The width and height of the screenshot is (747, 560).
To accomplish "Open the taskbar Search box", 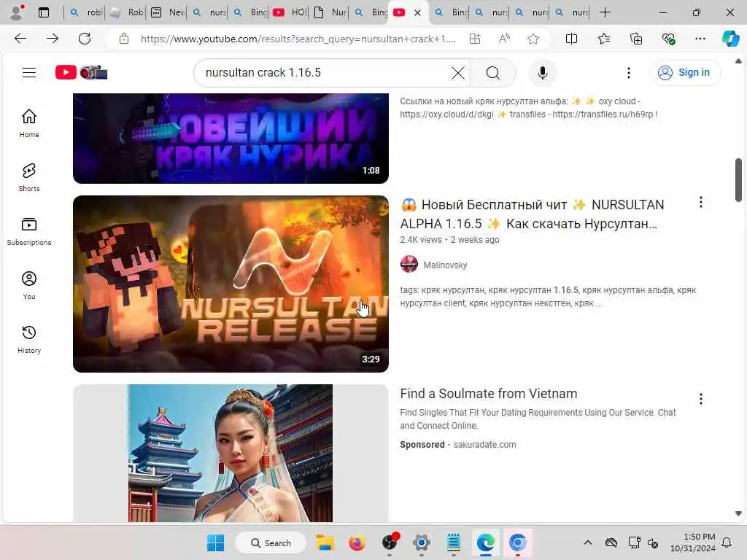I will [x=271, y=542].
